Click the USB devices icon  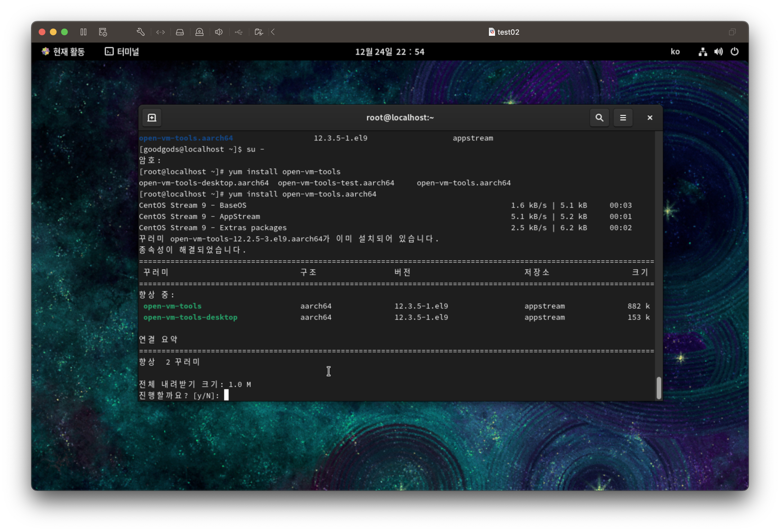pos(239,32)
